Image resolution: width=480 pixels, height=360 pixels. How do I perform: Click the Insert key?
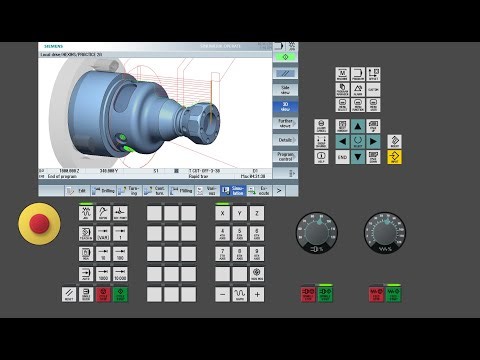[395, 142]
